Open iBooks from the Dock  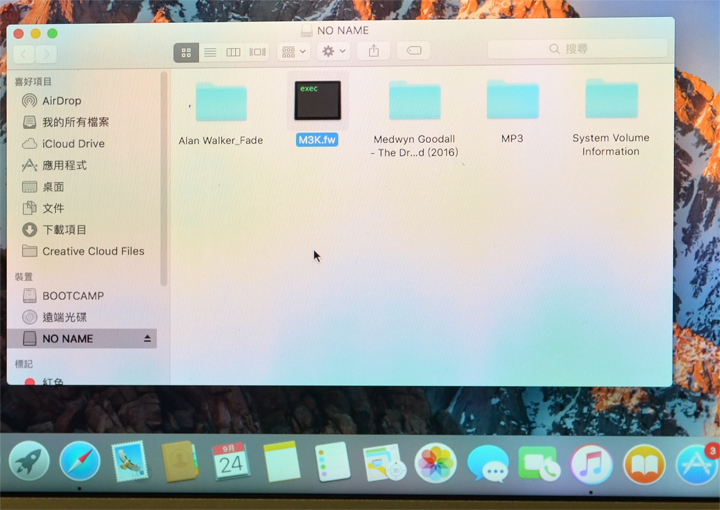pyautogui.click(x=644, y=465)
